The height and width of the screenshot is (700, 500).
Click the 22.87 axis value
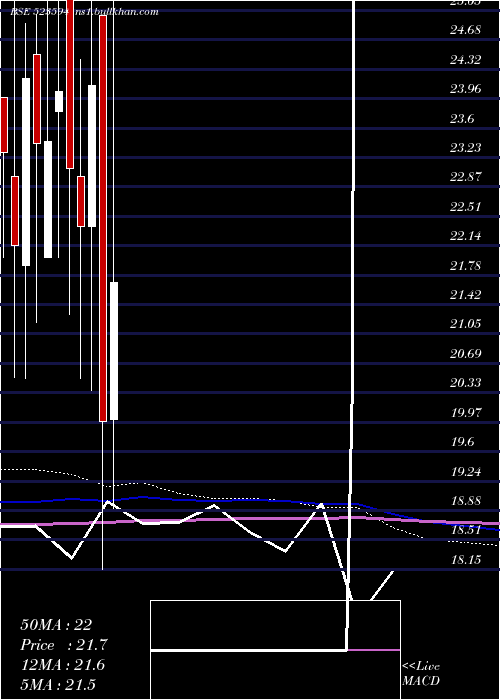pos(465,177)
